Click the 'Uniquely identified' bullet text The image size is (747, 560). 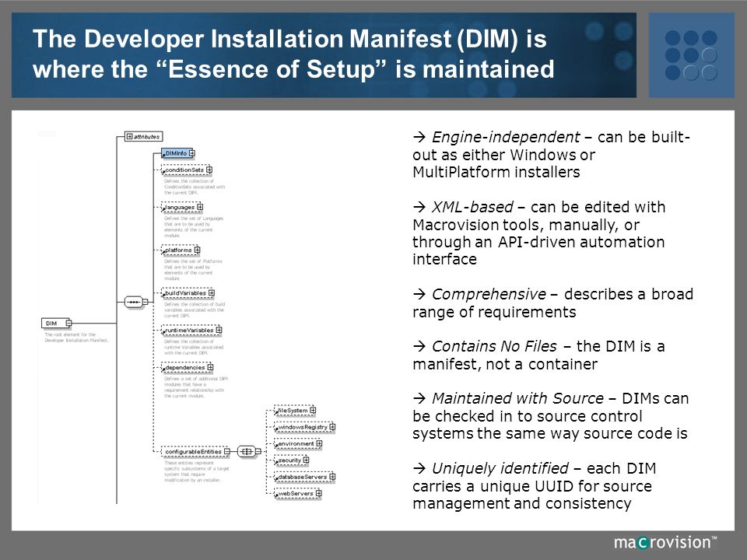coord(534,485)
